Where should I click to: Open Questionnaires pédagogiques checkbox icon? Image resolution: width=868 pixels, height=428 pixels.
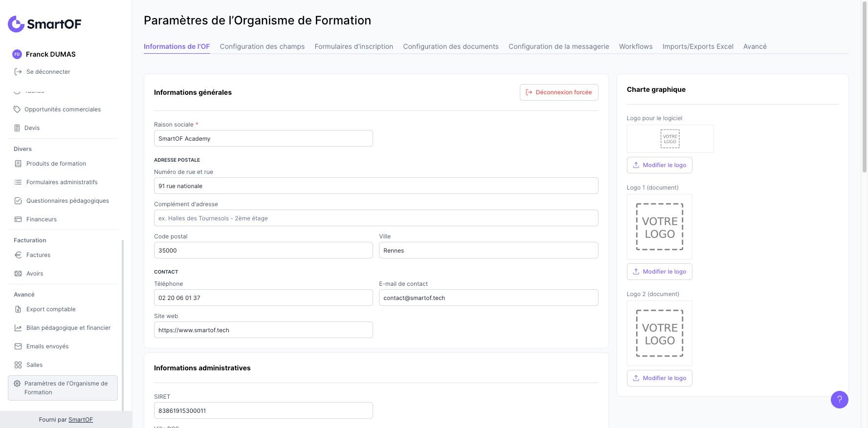[18, 201]
